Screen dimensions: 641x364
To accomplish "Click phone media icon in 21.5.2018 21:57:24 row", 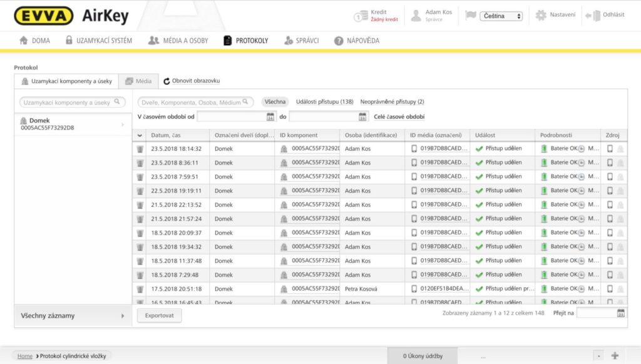I will click(x=414, y=218).
